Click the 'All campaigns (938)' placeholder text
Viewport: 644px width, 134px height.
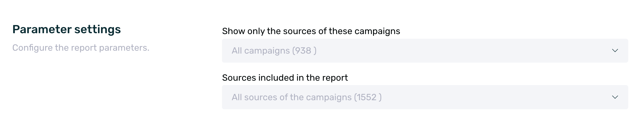pos(274,51)
